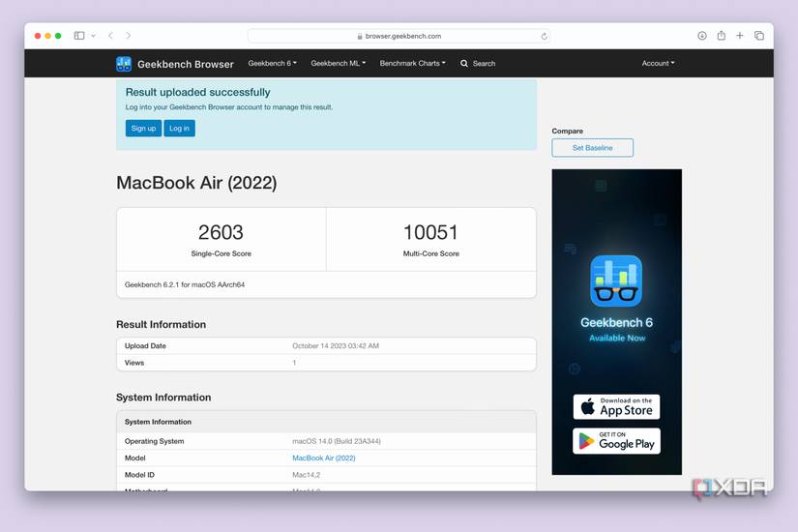Click the Sign up button

point(143,129)
